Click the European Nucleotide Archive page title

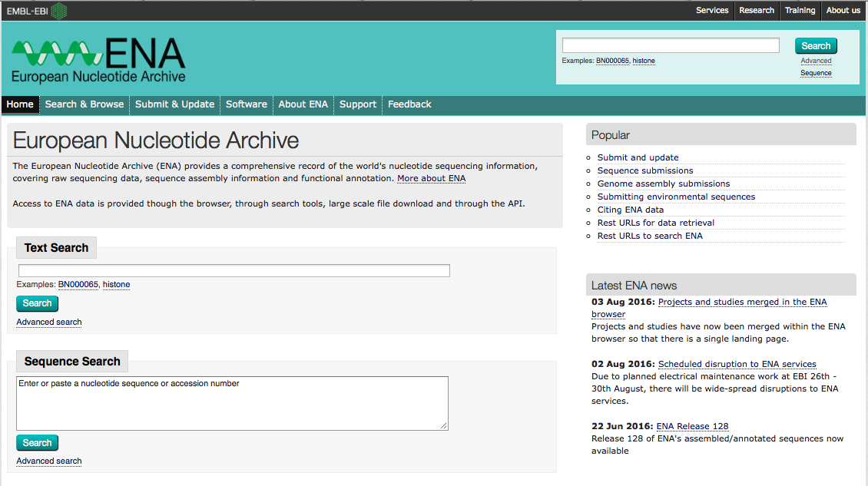pyautogui.click(x=156, y=141)
